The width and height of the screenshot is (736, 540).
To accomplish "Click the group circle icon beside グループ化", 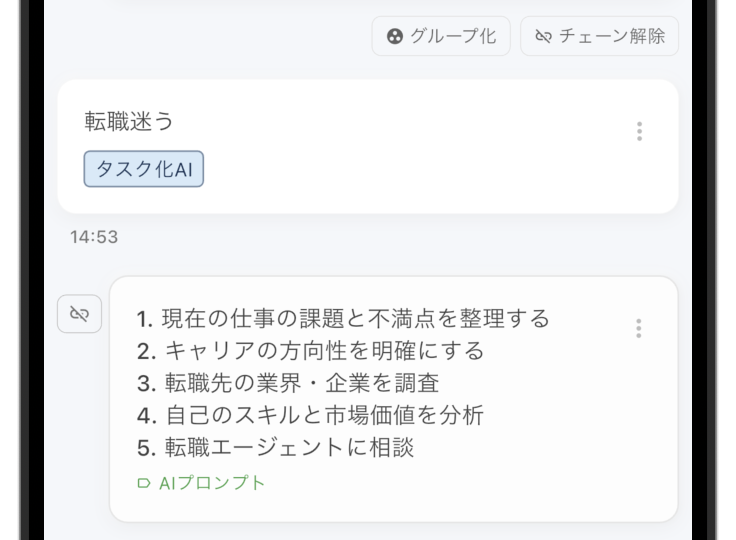I will [395, 36].
